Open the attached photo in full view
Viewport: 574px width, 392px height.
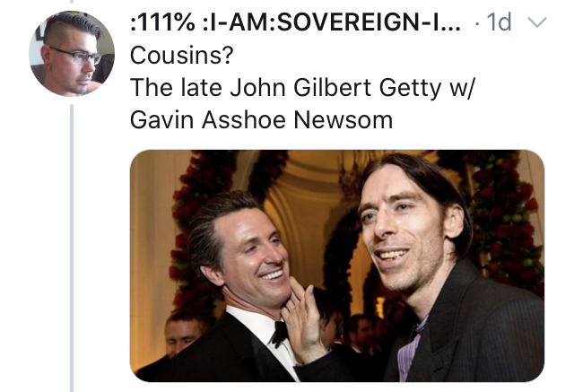click(x=337, y=266)
